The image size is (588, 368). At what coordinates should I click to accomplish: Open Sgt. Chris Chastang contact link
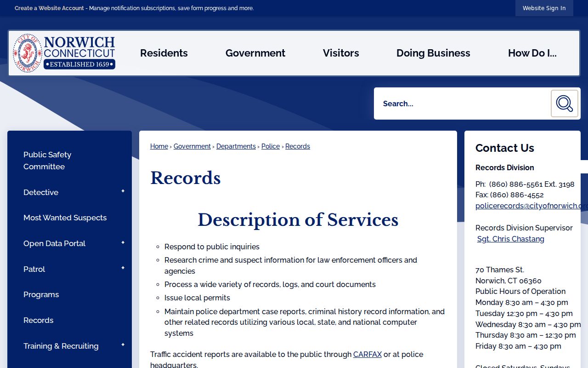click(511, 239)
